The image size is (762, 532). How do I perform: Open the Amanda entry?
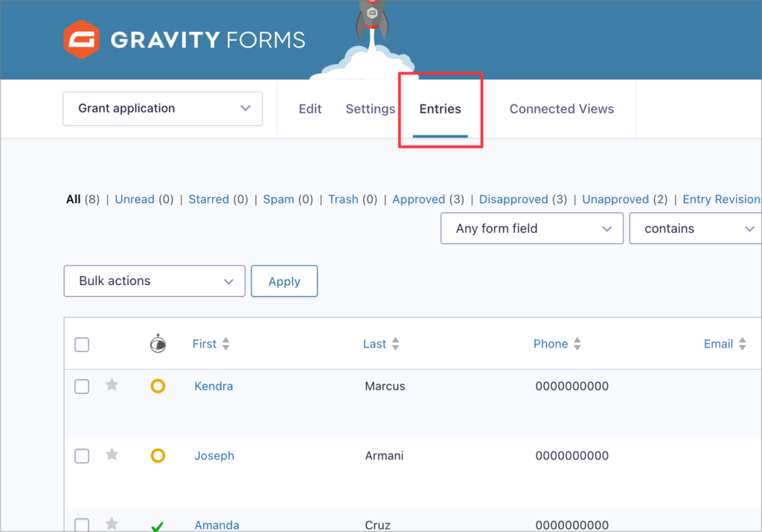217,525
